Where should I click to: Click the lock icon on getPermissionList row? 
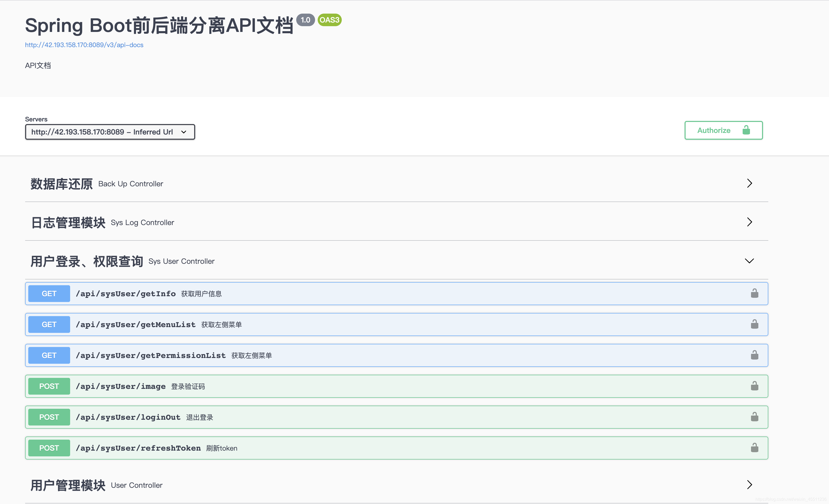754,355
